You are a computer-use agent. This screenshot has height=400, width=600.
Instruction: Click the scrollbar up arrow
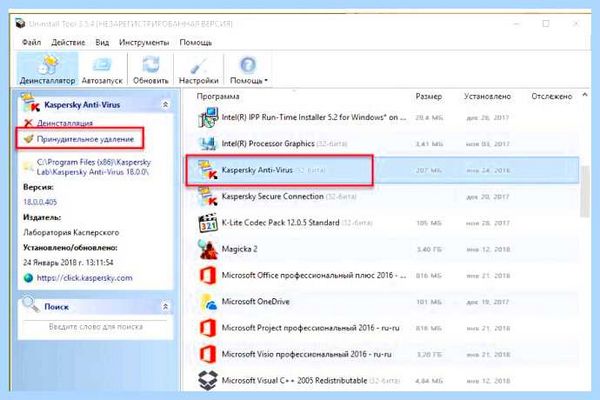(585, 95)
